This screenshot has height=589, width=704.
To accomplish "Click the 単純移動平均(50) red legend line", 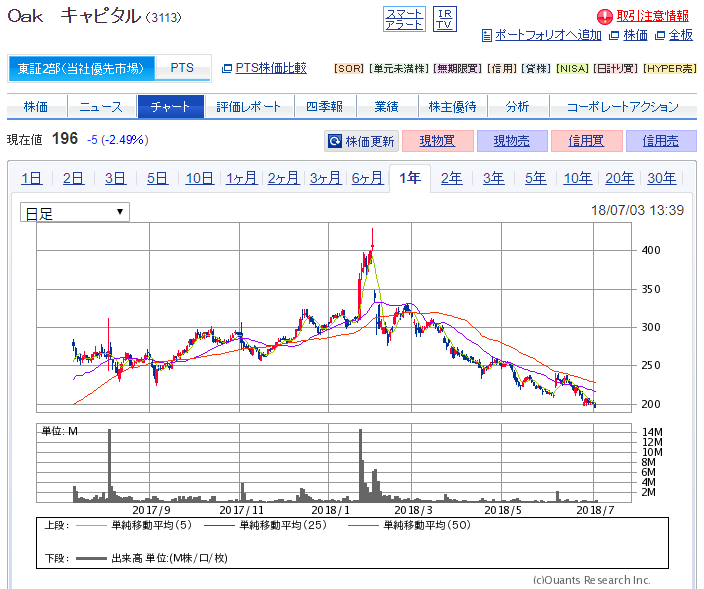I will click(x=363, y=525).
